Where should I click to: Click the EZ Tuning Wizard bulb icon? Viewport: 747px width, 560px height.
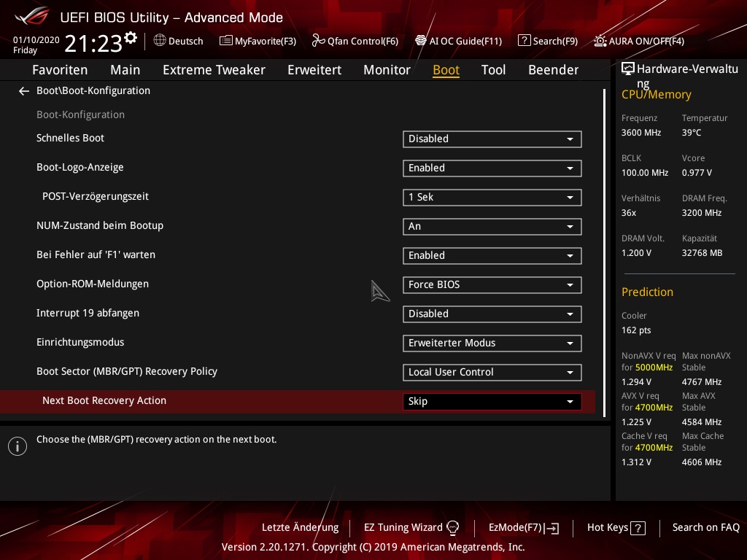[x=452, y=528]
